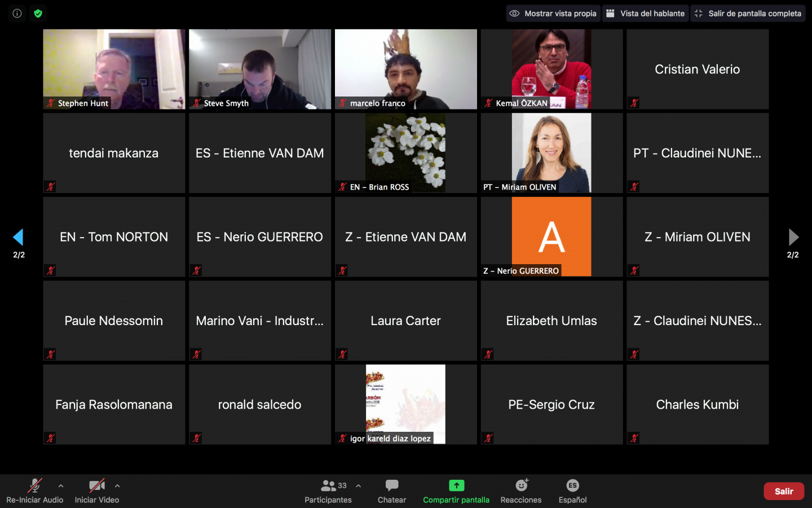Viewport: 812px width, 508px height.
Task: Select the orange Nerio GUERRERO avatar tile
Action: point(551,237)
